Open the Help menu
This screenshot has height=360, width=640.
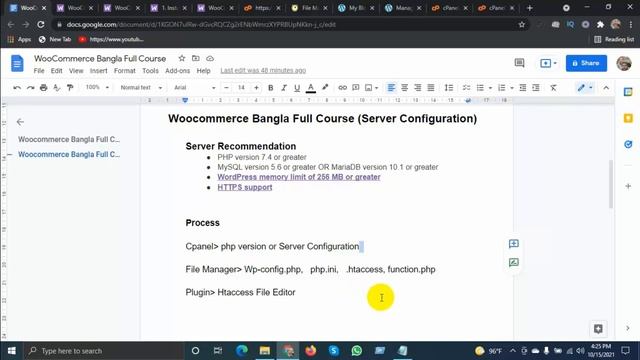pyautogui.click(x=203, y=71)
